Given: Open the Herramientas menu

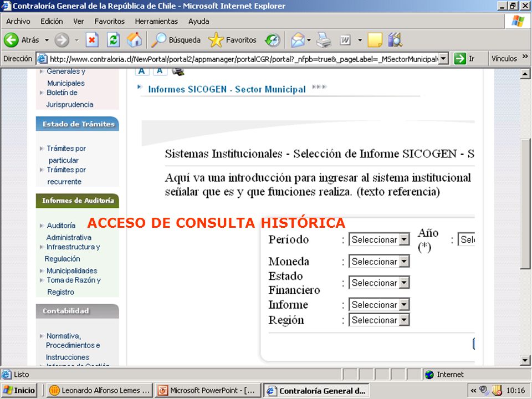Looking at the screenshot, I should coord(156,22).
